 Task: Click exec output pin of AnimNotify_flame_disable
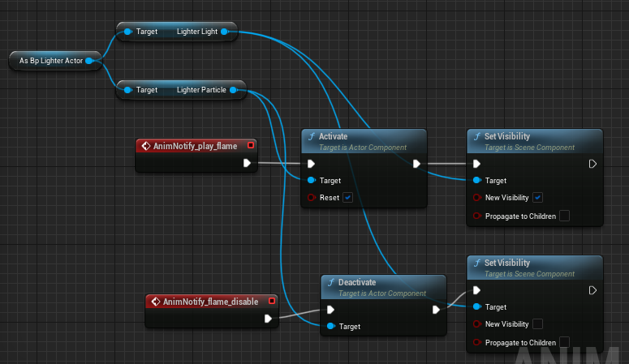268,319
